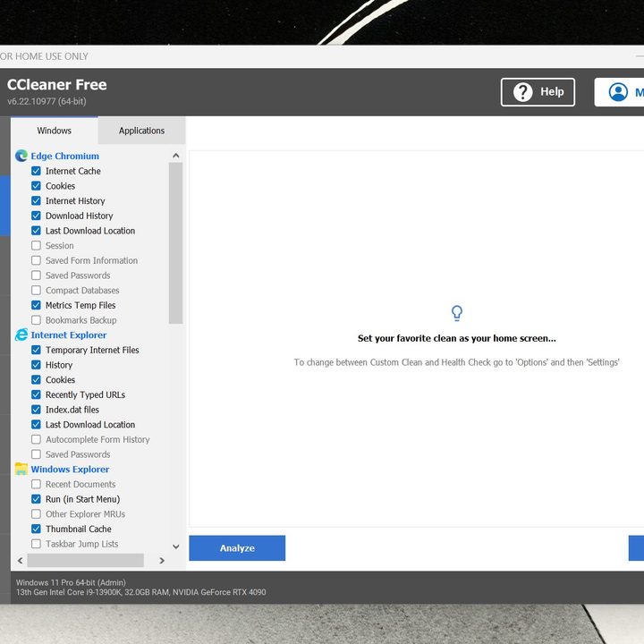Uncheck History under Internet Explorer
This screenshot has width=644, height=644.
[36, 365]
